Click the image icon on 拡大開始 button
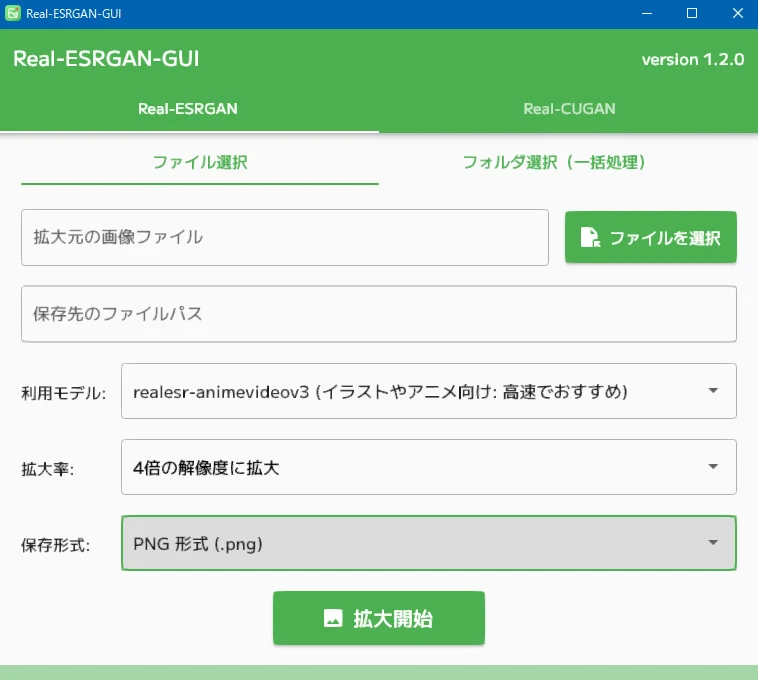Image resolution: width=758 pixels, height=680 pixels. 333,618
